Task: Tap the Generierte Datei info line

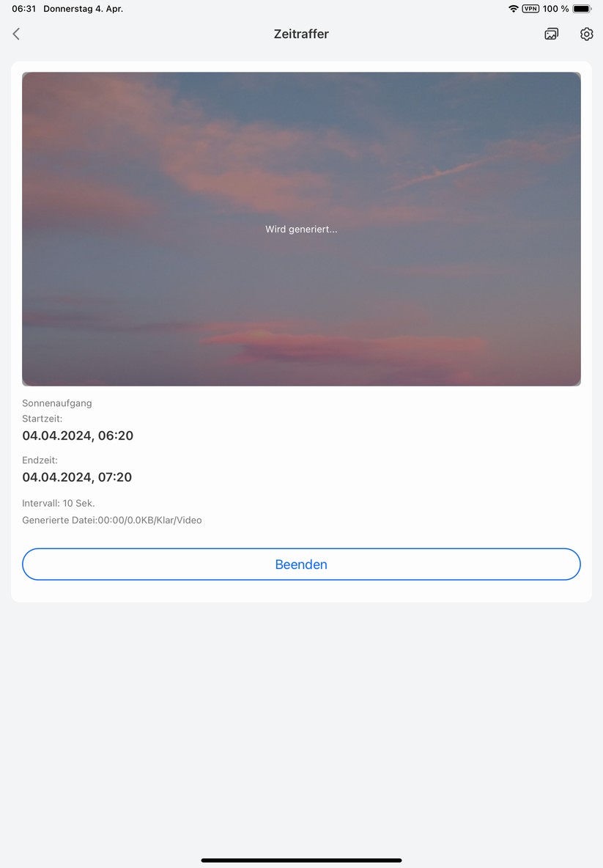Action: pos(112,521)
